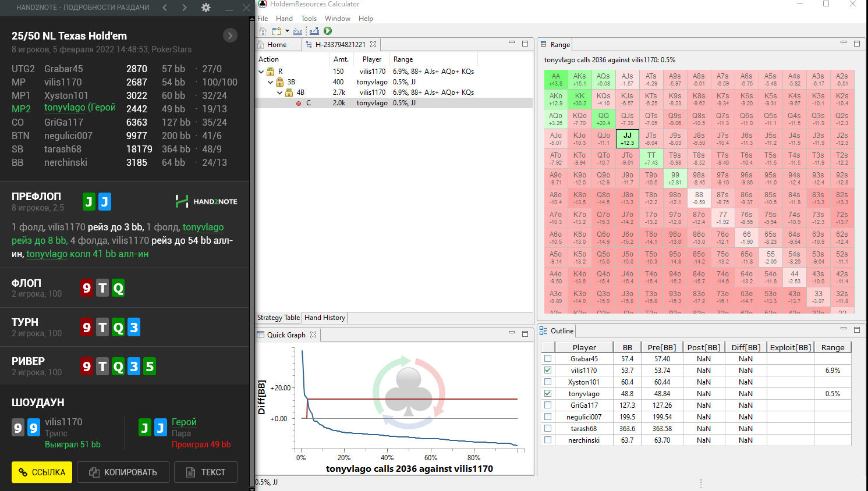Open the File menu
Viewport: 868px width, 491px height.
(x=263, y=19)
